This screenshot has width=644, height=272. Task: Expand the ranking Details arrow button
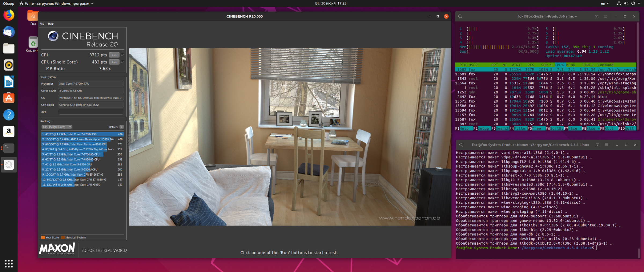coord(122,127)
